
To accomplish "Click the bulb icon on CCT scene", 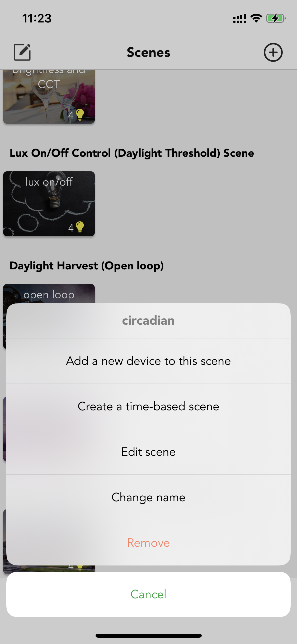I will [80, 115].
